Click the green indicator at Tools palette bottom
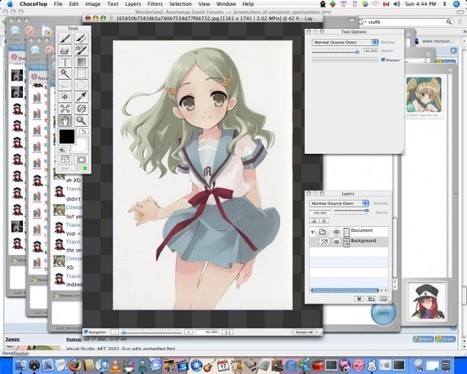 click(85, 168)
